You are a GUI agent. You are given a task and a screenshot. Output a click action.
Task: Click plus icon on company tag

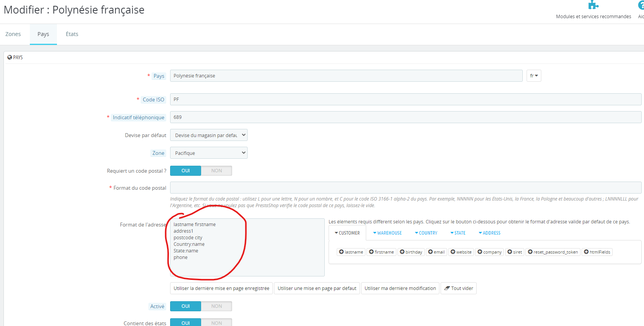480,252
